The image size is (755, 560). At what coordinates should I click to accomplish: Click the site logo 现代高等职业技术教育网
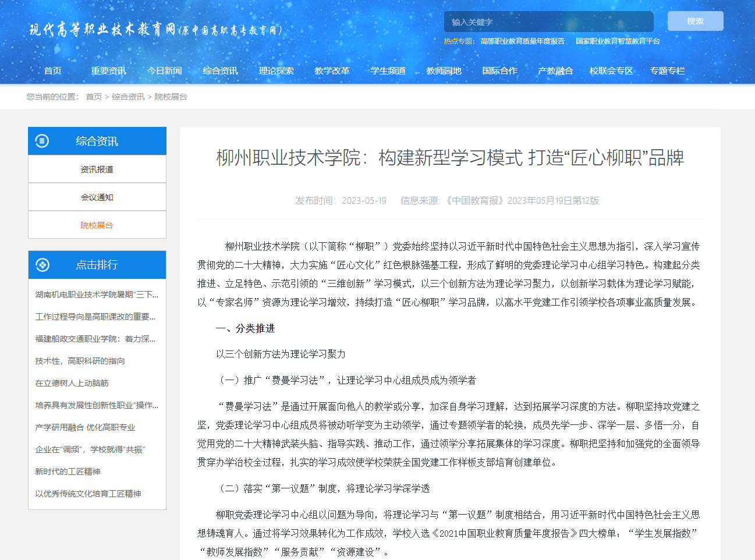(155, 30)
